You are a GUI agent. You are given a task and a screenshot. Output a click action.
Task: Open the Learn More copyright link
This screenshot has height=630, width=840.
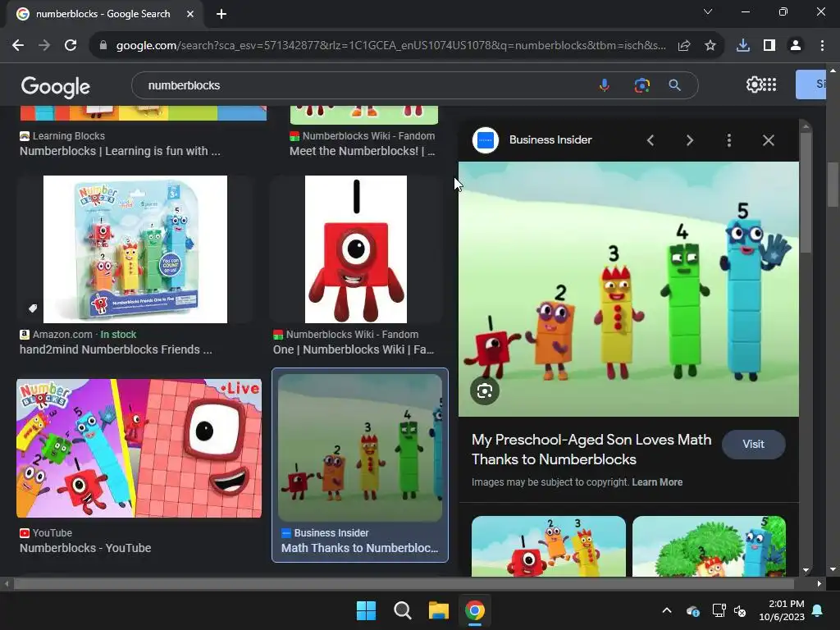point(657,482)
